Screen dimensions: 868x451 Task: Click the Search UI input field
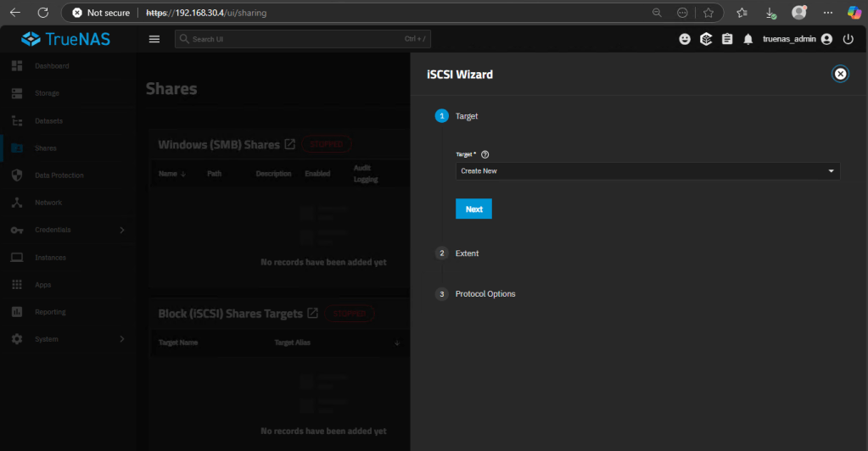(x=288, y=39)
